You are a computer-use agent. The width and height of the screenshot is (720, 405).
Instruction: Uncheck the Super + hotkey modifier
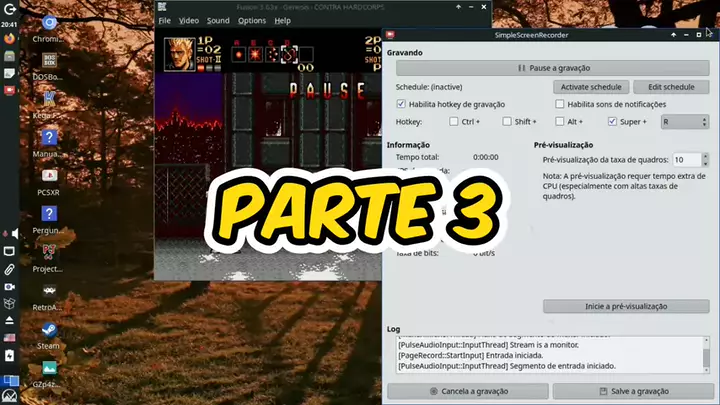[x=612, y=122]
